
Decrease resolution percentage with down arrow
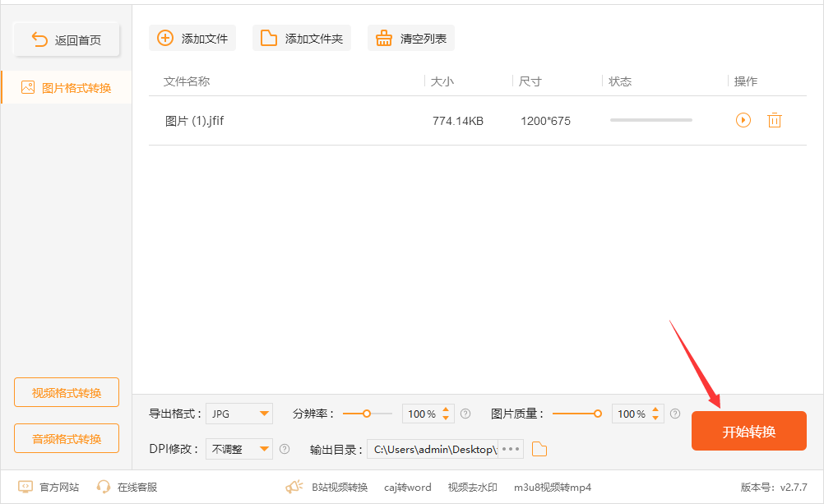point(446,418)
